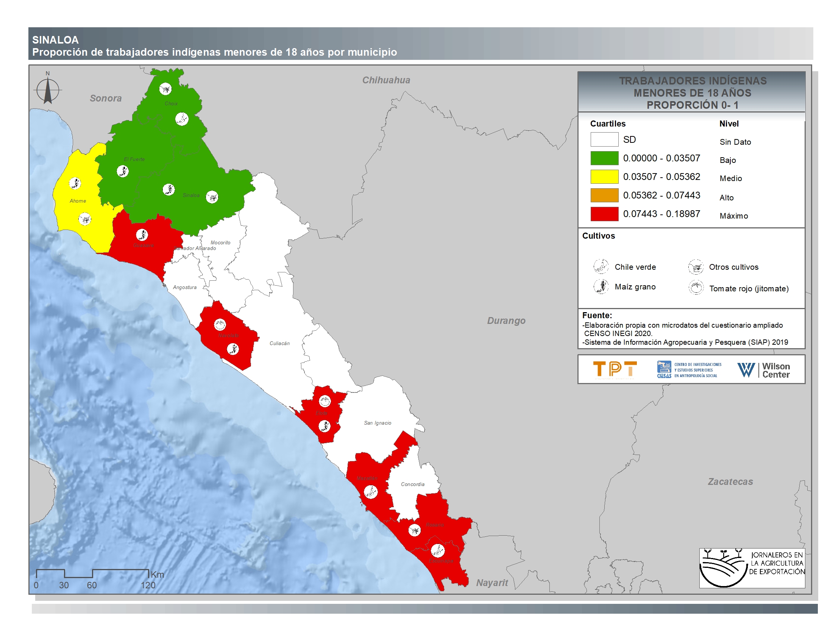Click the crop icon in Mazatlán municipality
833x644 pixels.
[x=371, y=492]
